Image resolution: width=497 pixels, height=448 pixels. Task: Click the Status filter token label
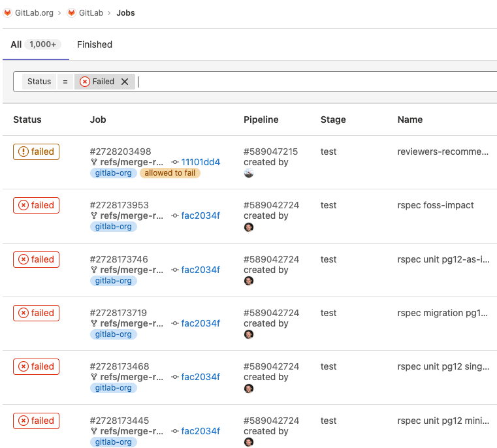[39, 82]
